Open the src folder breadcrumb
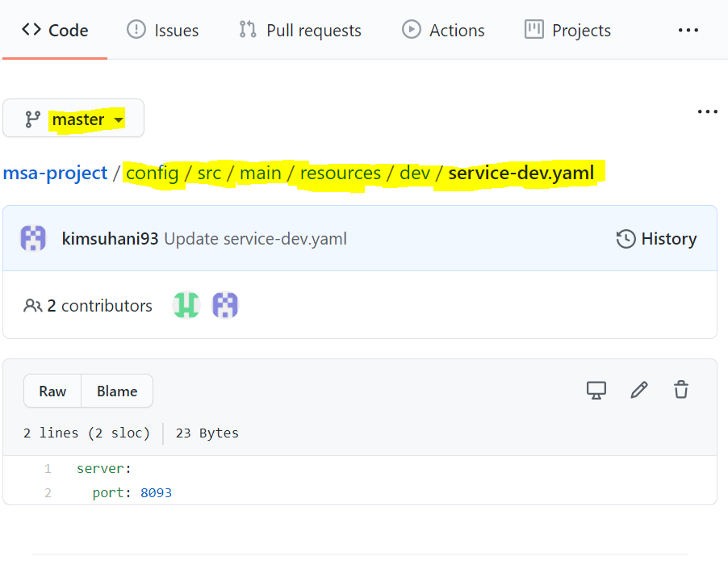The image size is (728, 565). click(209, 173)
